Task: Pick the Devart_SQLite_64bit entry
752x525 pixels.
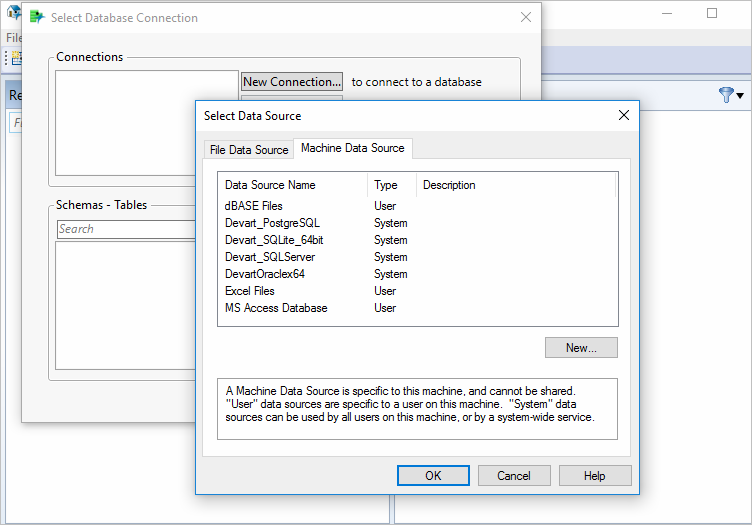Action: [x=274, y=240]
